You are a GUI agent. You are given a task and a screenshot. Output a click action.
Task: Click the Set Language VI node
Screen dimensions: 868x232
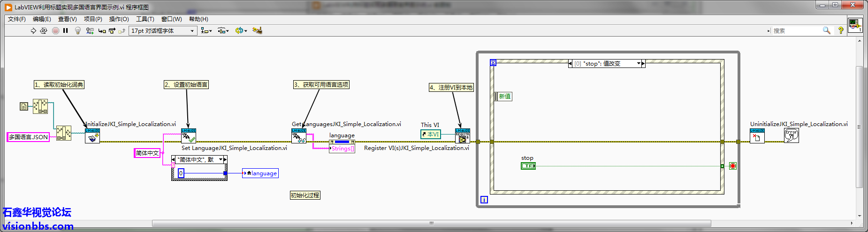[x=189, y=136]
